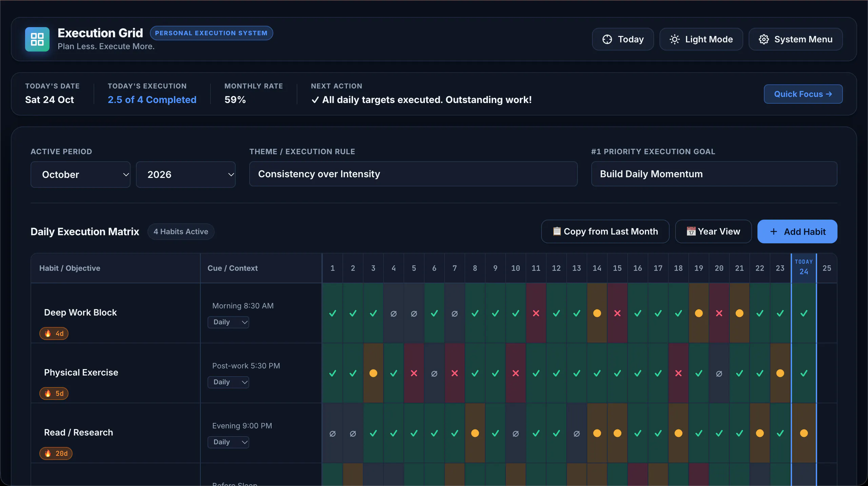Click the Deep Work Block habit name
The image size is (868, 486).
click(x=80, y=312)
